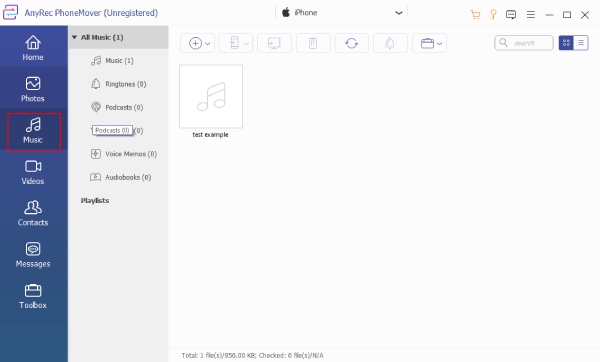Select the Music section in sidebar

(x=33, y=131)
